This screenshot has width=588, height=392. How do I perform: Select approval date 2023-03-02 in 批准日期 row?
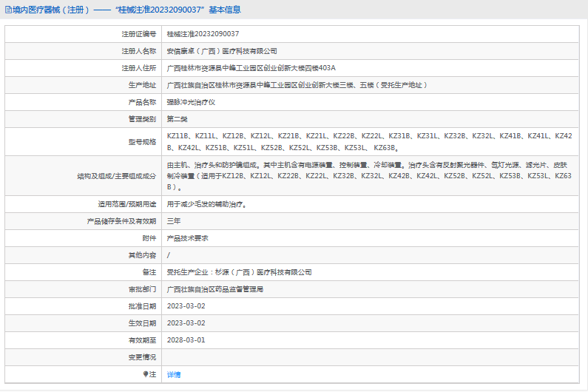pos(186,306)
